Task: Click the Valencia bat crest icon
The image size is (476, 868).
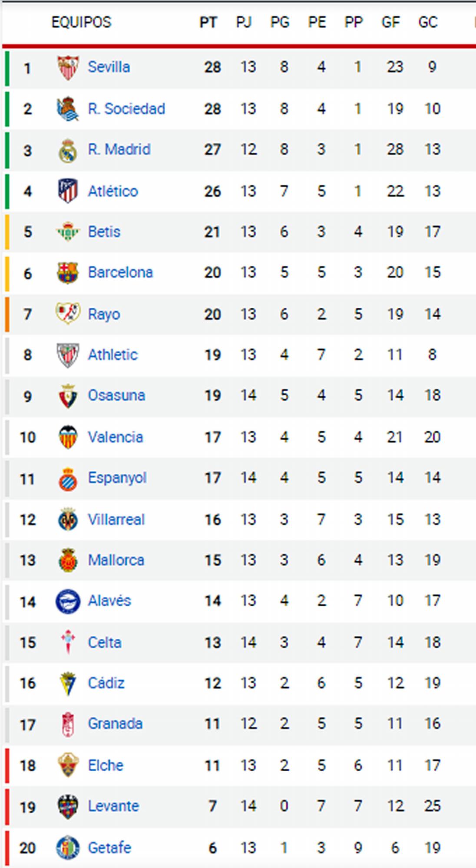Action: point(68,437)
